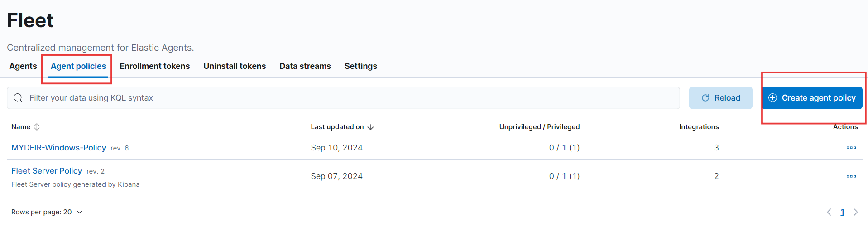Focus the KQL filter search field

[x=343, y=98]
